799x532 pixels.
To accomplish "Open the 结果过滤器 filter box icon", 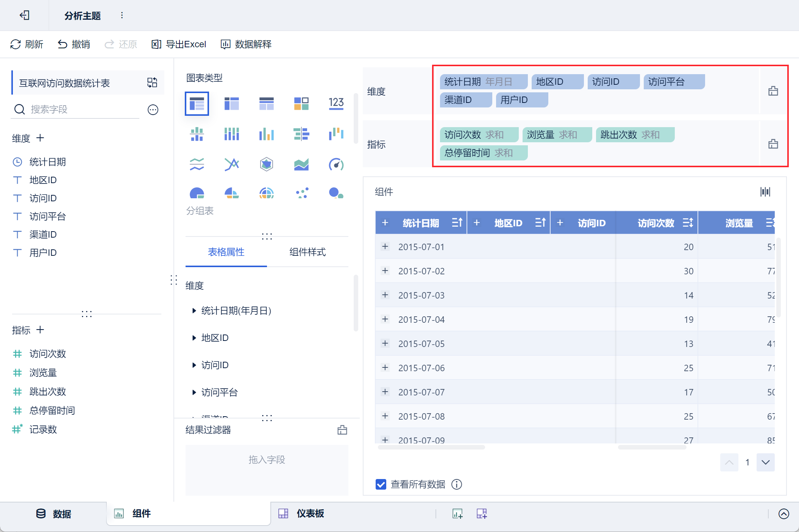I will click(342, 430).
